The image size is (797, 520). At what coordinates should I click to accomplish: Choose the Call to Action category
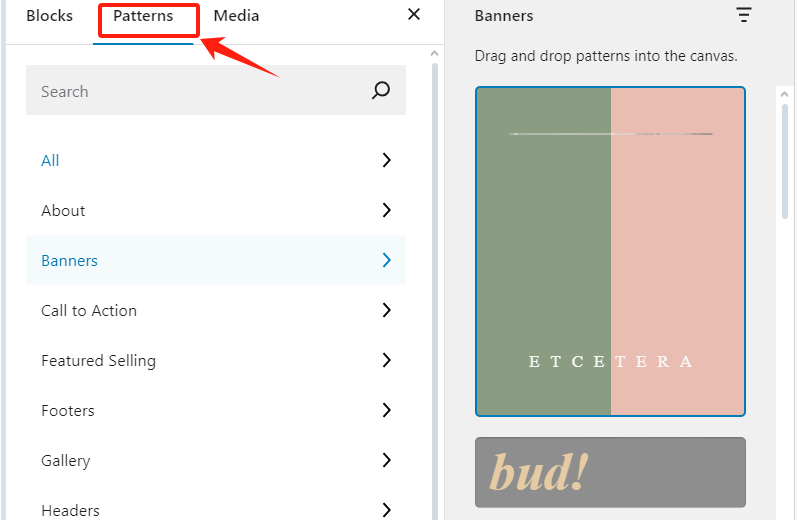pyautogui.click(x=89, y=311)
